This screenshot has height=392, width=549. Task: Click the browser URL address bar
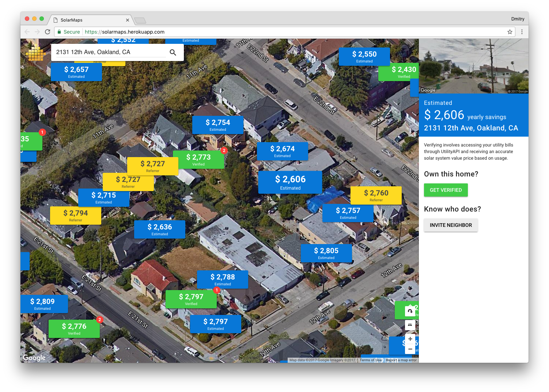pyautogui.click(x=285, y=32)
